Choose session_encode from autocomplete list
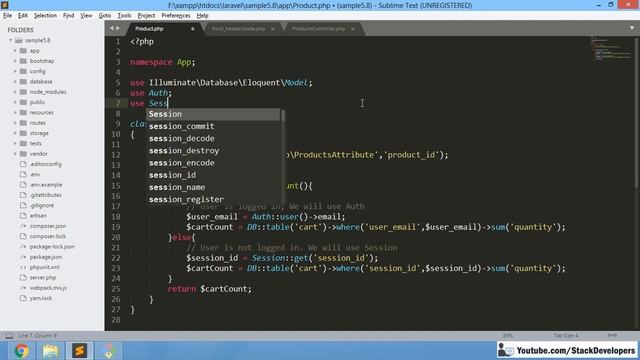640x360 pixels. 213,163
